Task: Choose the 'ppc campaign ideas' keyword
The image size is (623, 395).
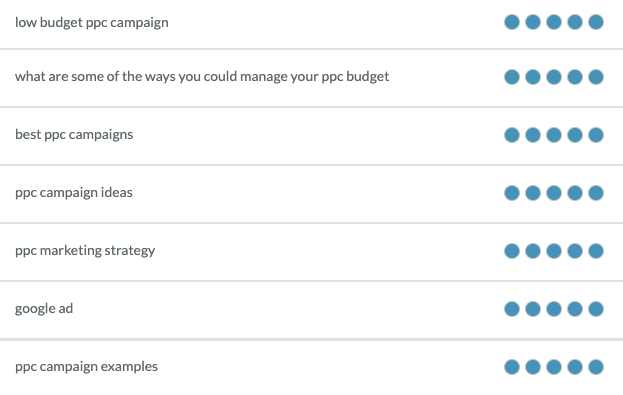Action: (74, 192)
